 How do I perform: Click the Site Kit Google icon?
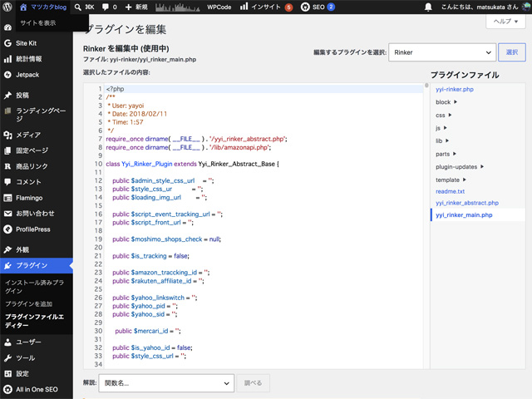[x=7, y=43]
